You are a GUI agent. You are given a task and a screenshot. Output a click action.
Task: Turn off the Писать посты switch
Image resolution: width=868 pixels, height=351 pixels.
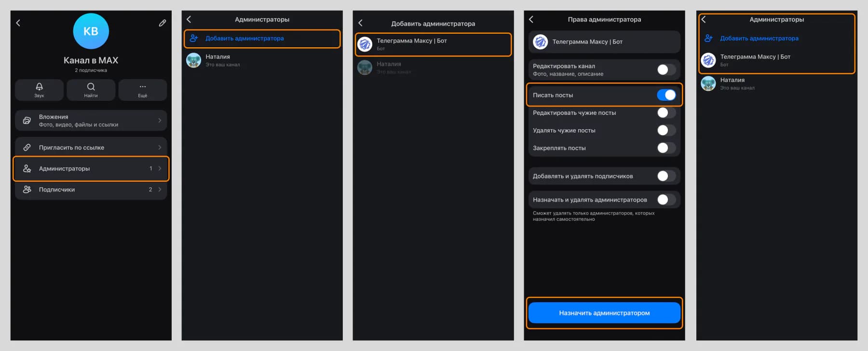666,95
